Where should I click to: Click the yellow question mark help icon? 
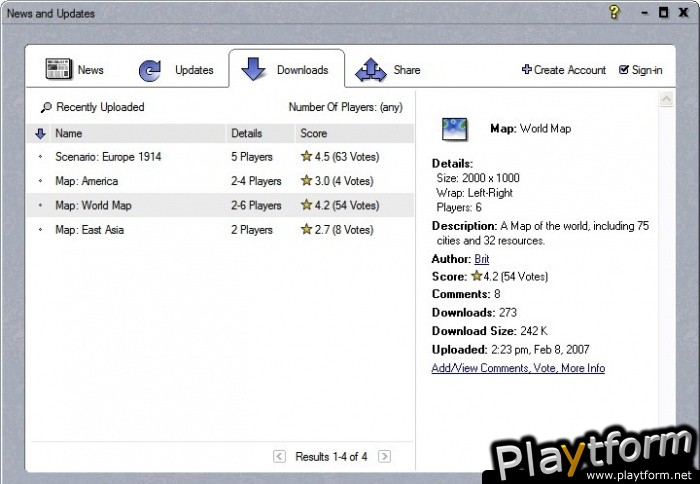tap(614, 12)
